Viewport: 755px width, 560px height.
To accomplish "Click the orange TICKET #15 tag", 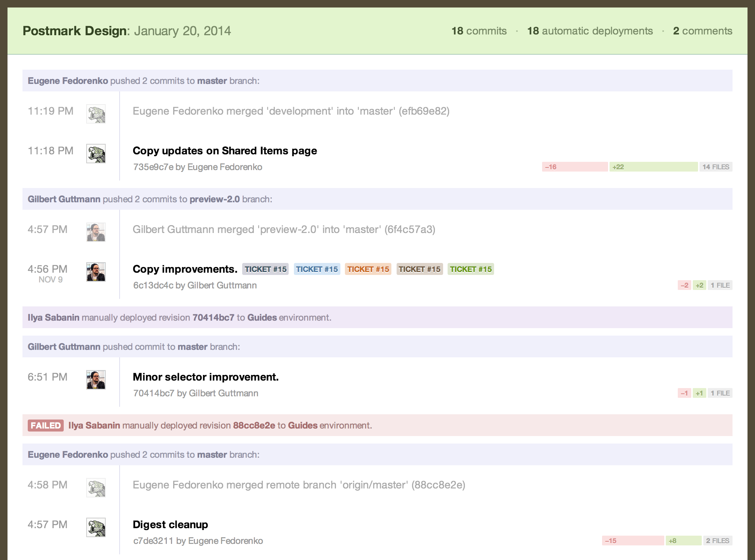I will pos(368,269).
